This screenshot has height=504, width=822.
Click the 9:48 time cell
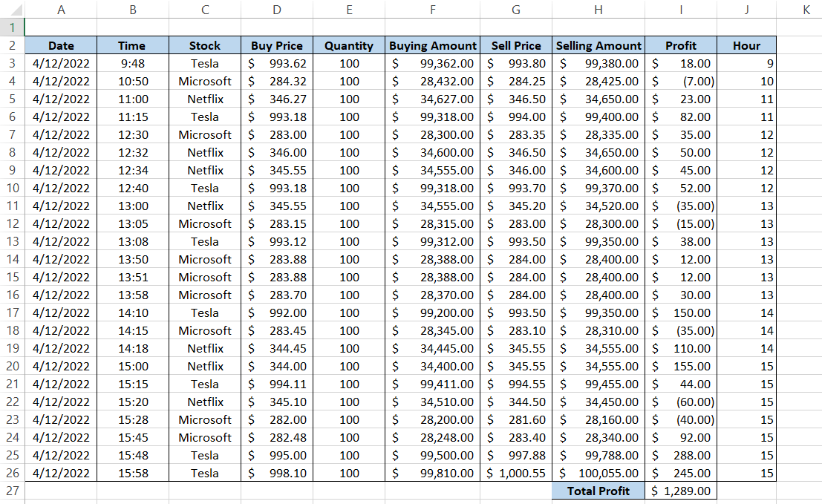pos(133,63)
